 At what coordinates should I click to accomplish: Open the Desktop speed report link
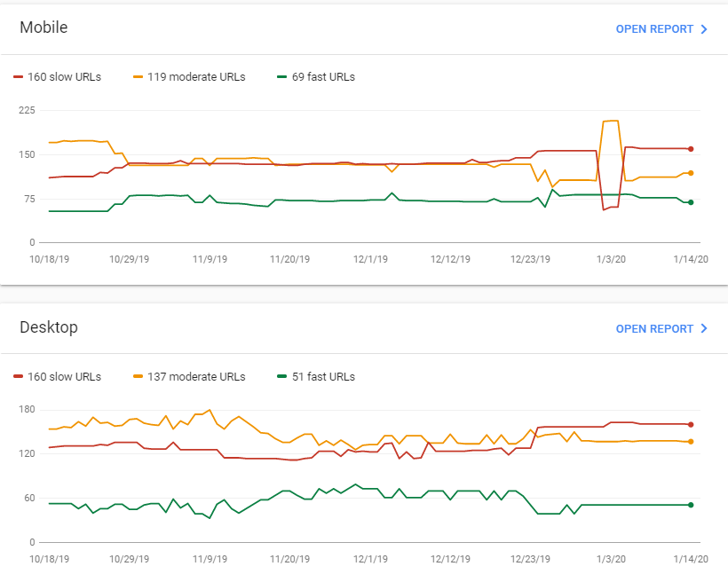[x=654, y=329]
